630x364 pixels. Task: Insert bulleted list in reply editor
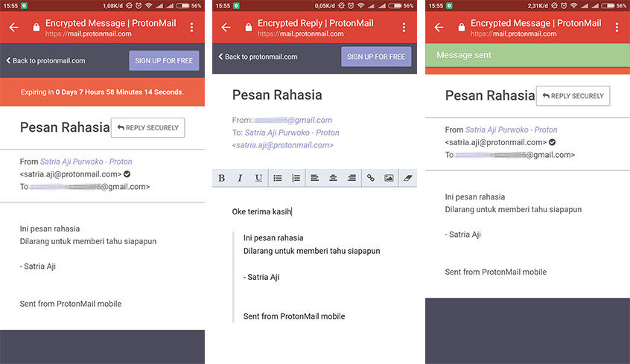click(x=277, y=178)
